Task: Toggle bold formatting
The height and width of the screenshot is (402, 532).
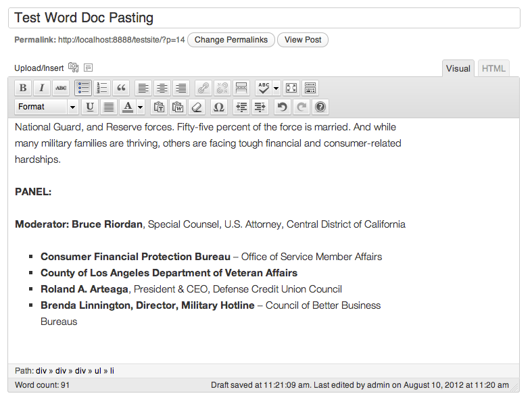Action: tap(23, 88)
